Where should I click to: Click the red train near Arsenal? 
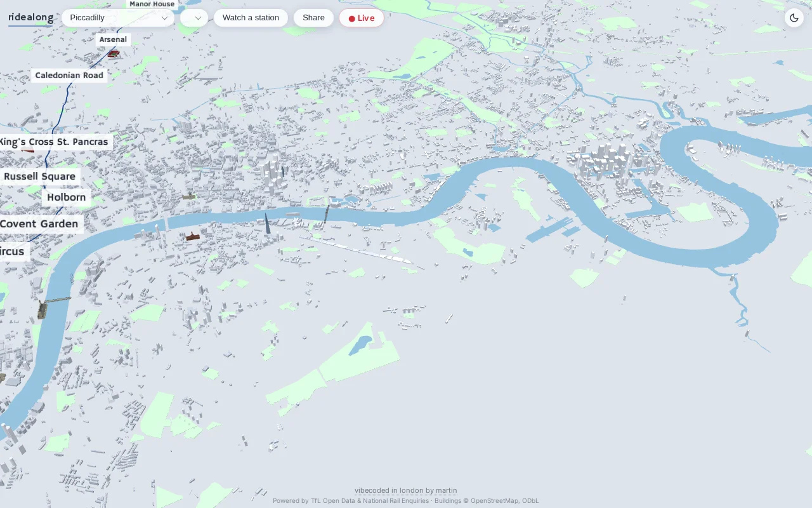click(x=113, y=54)
